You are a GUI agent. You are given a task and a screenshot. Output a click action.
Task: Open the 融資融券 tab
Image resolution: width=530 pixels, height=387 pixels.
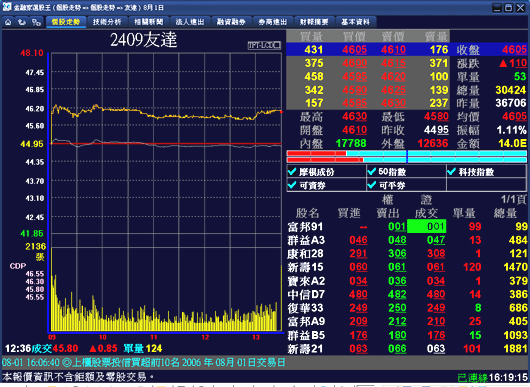pos(231,22)
